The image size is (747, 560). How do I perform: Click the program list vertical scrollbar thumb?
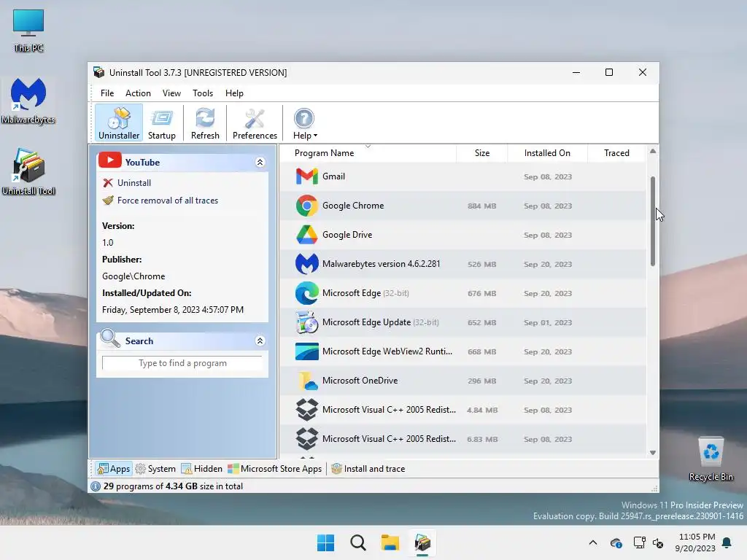click(x=653, y=221)
